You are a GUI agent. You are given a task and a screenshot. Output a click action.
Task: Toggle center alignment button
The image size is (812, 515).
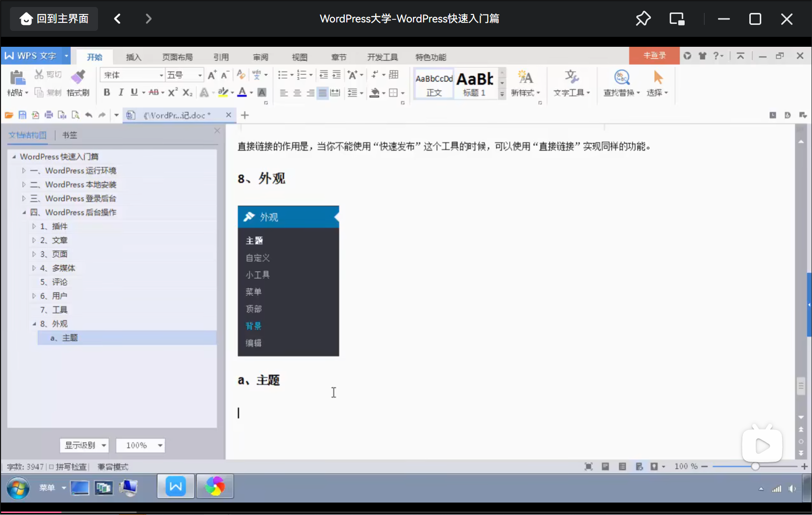pos(297,93)
